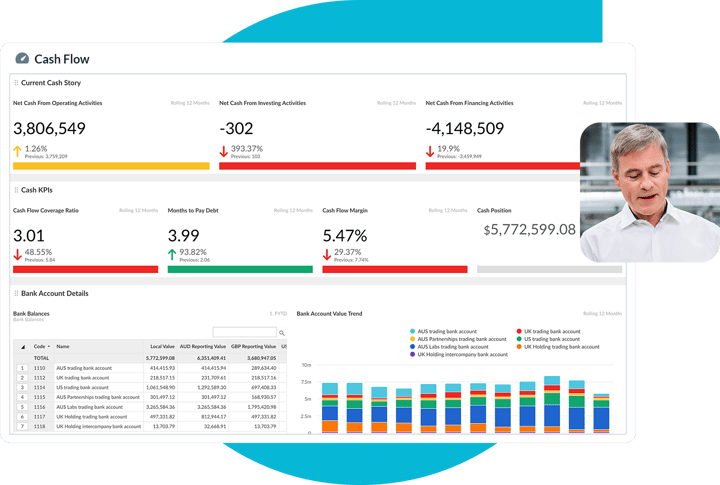This screenshot has width=720, height=485.
Task: Click the tallest bar in value trend chart
Action: pos(552,405)
